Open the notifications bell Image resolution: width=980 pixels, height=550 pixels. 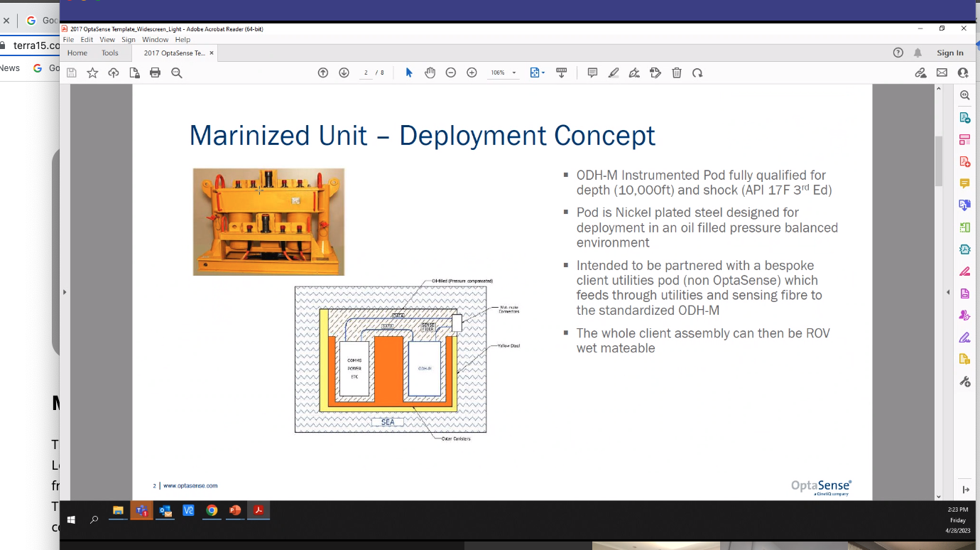point(918,53)
